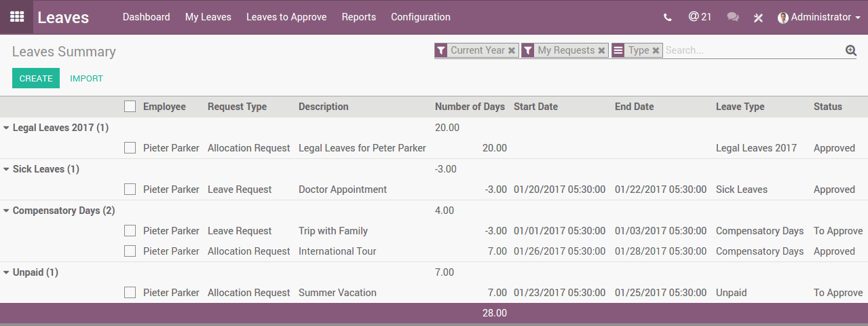Remove the Type grouping tag
Viewport: 868px width, 326px height.
[656, 50]
